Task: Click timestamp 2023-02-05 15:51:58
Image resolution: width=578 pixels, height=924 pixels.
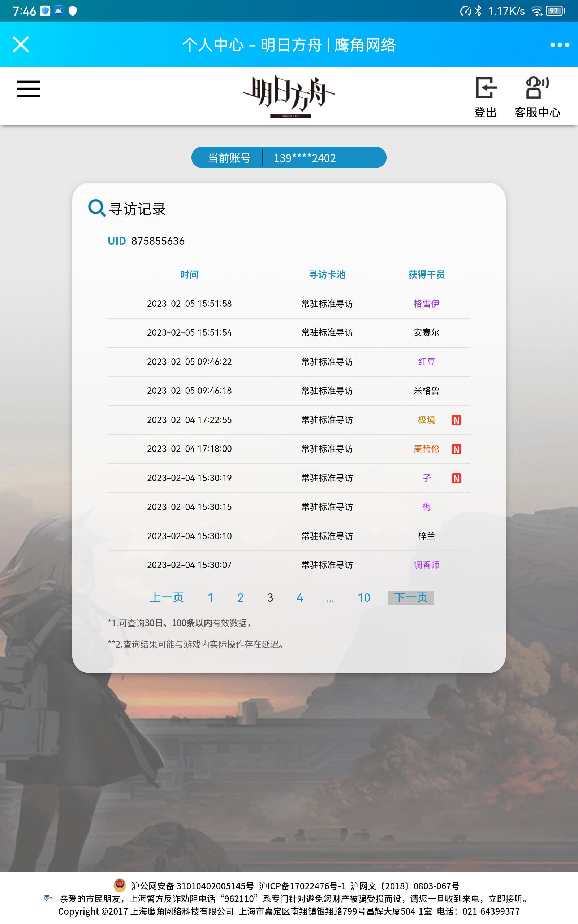Action: 189,304
